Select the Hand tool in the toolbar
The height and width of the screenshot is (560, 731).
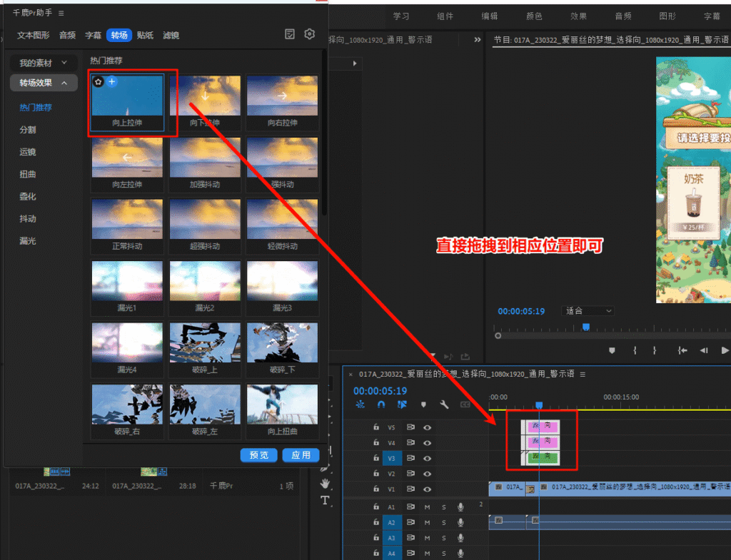tap(325, 483)
